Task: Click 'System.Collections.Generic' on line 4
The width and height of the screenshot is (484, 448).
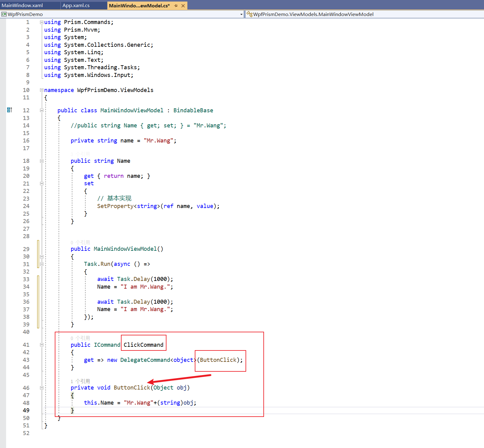Action: pyautogui.click(x=107, y=45)
